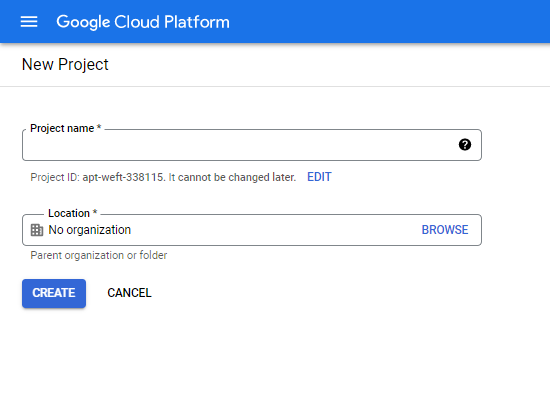Open the hamburger navigation menu

pyautogui.click(x=29, y=22)
